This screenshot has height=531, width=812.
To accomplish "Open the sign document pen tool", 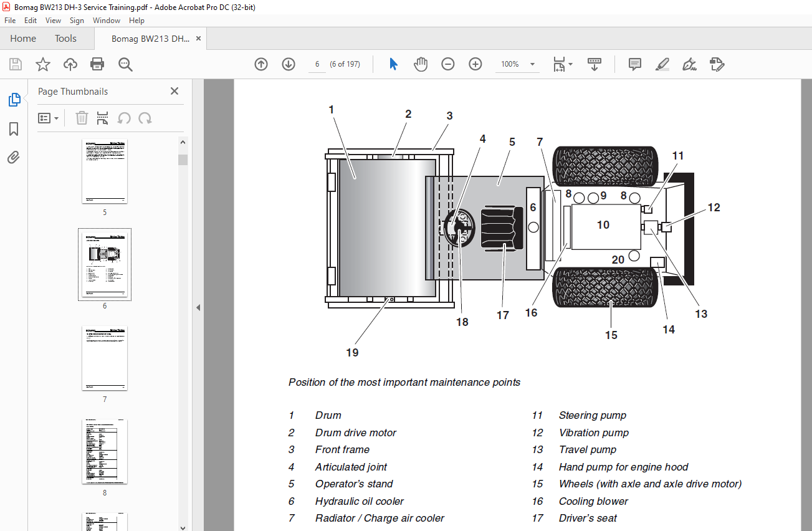I will [689, 64].
